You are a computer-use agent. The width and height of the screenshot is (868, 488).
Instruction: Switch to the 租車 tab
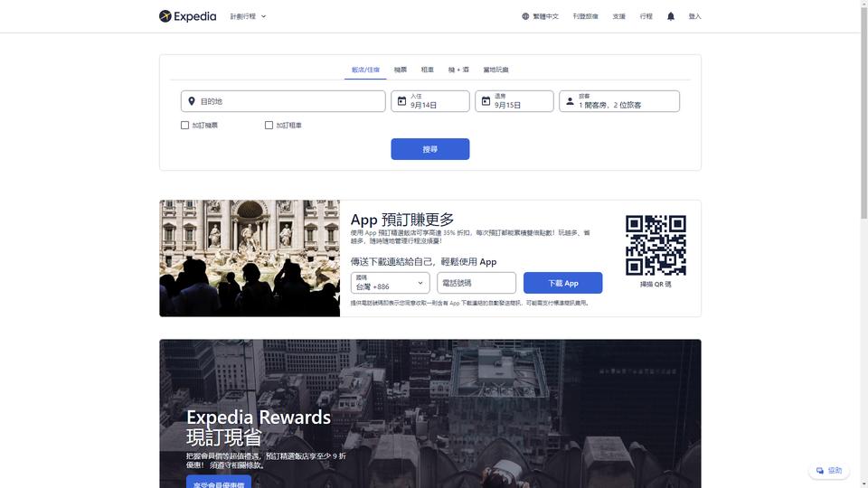point(428,70)
